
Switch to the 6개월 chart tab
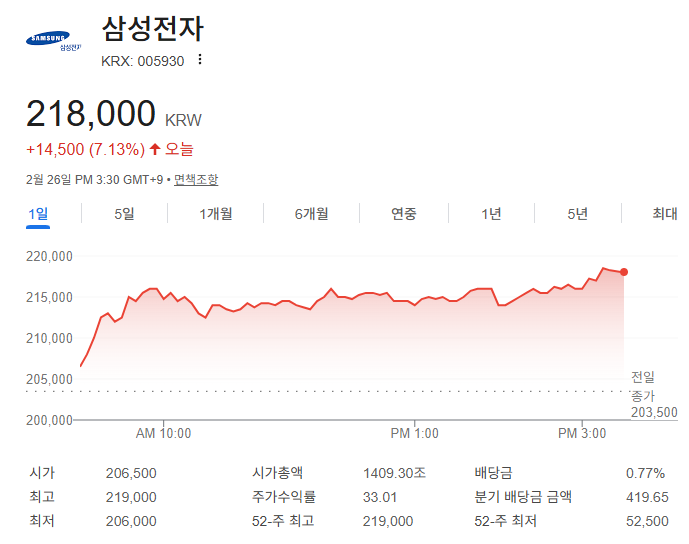coord(311,213)
